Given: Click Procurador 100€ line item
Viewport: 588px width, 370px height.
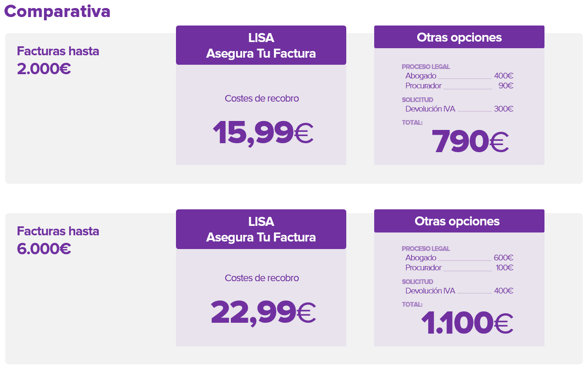Looking at the screenshot, I should click(459, 267).
